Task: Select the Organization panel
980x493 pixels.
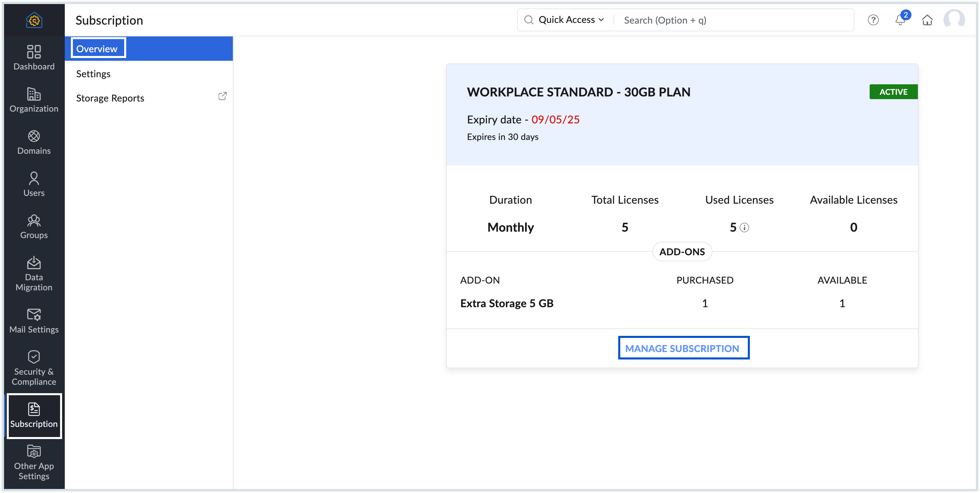Action: (33, 100)
